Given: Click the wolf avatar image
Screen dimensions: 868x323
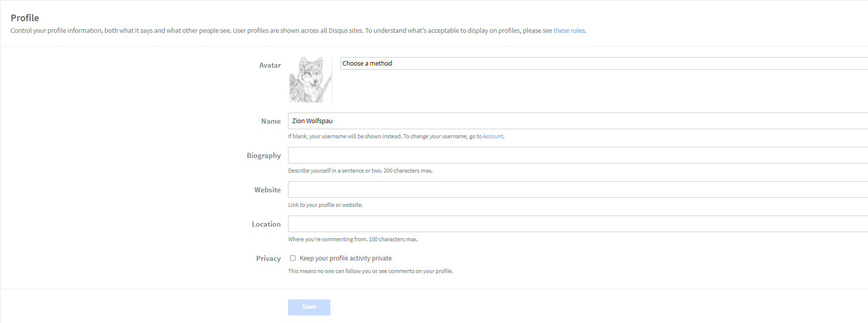Looking at the screenshot, I should 311,80.
